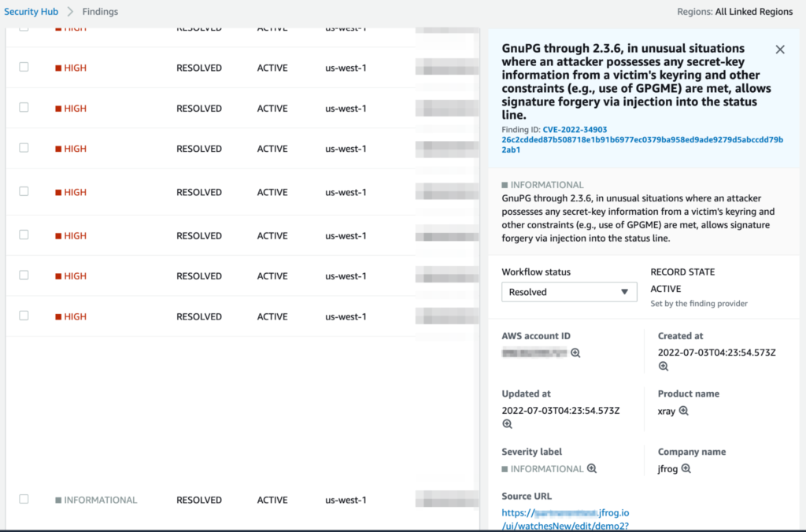This screenshot has height=532, width=806.
Task: Click the red severity square of the bottom HIGH row
Action: [x=58, y=316]
